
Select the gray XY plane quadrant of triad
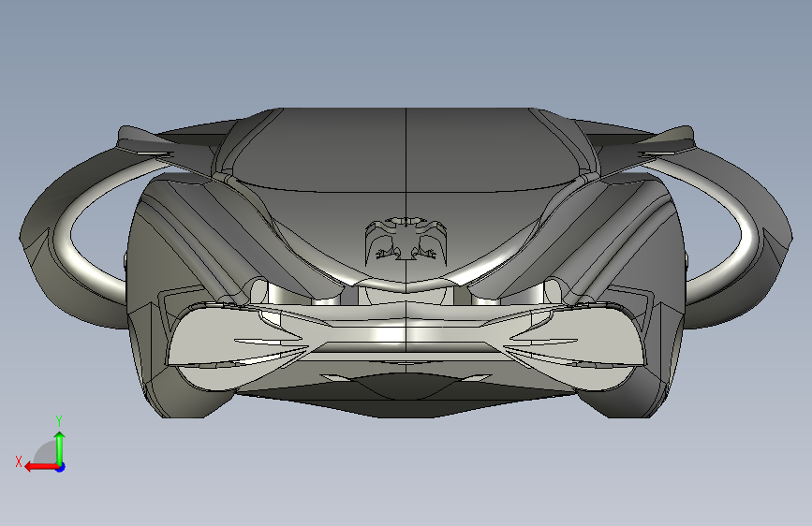coord(47,453)
